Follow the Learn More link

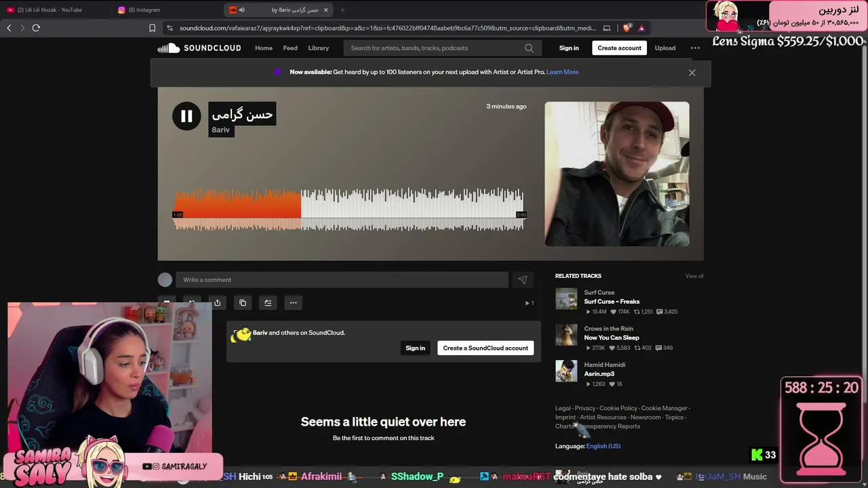pos(562,72)
